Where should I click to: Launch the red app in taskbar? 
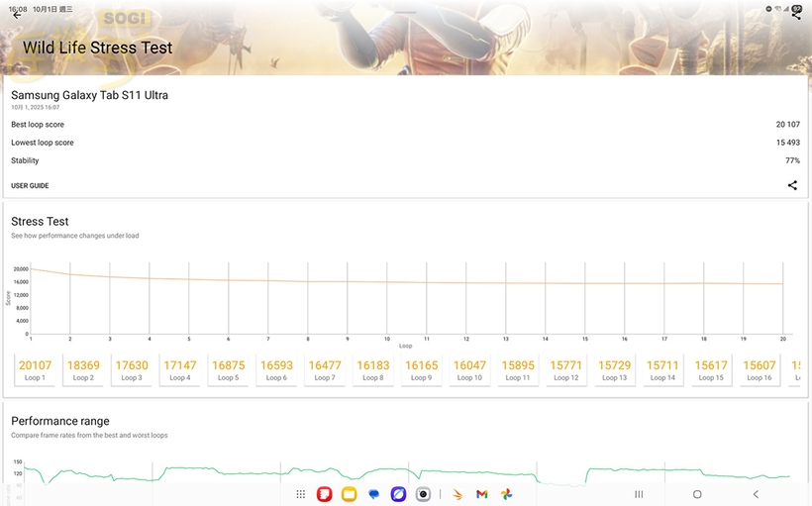(324, 494)
